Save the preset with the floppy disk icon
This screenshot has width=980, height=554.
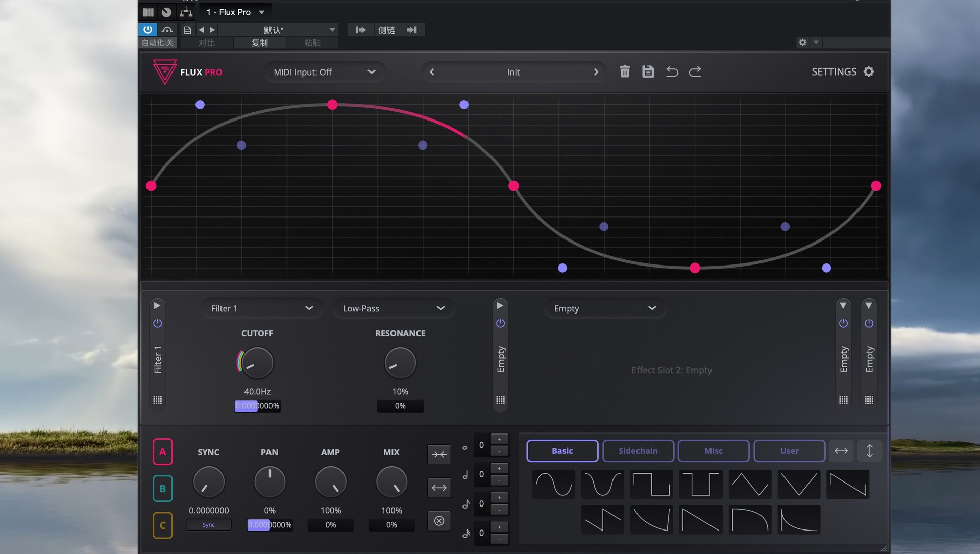tap(648, 71)
